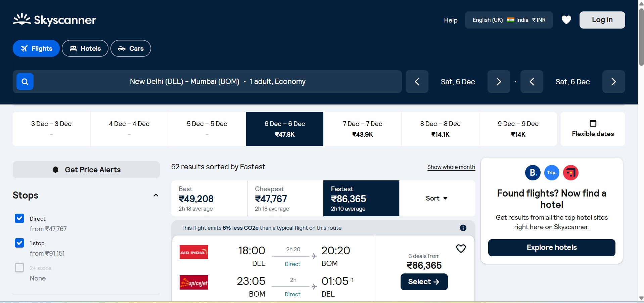Open Show whole month link
Screen dimensions: 644x303
(x=451, y=167)
